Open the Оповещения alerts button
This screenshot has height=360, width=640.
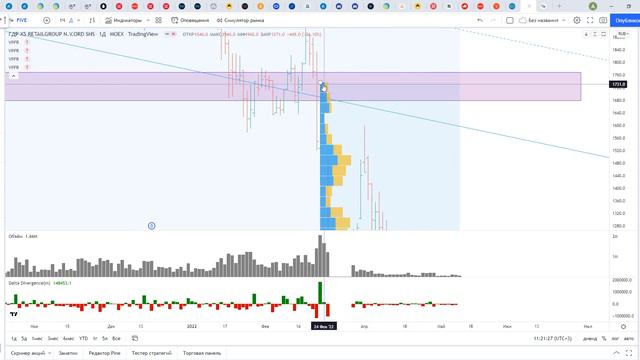pyautogui.click(x=189, y=20)
